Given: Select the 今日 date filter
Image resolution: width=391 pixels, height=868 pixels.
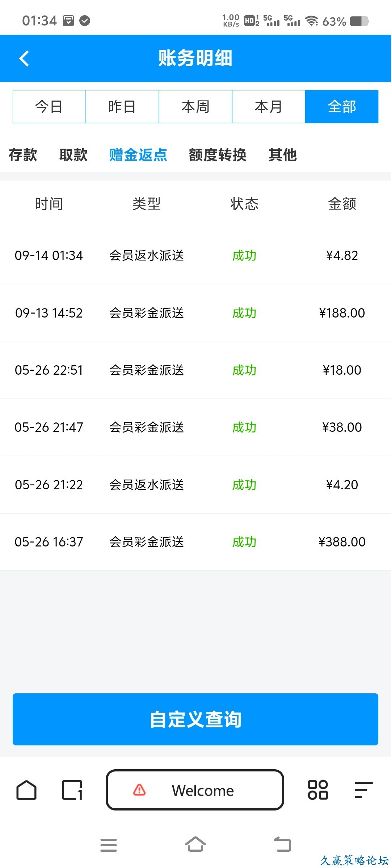Looking at the screenshot, I should 49,107.
